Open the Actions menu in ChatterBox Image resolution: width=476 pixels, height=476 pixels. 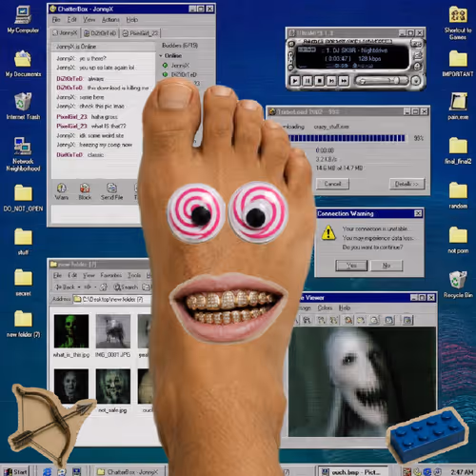[110, 20]
